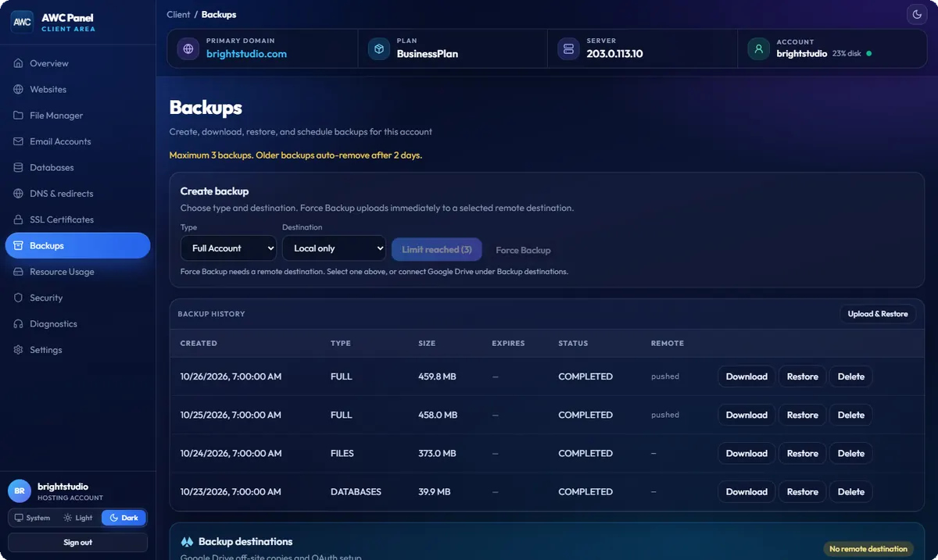This screenshot has width=938, height=560.
Task: Navigate to Email Accounts
Action: click(x=77, y=141)
